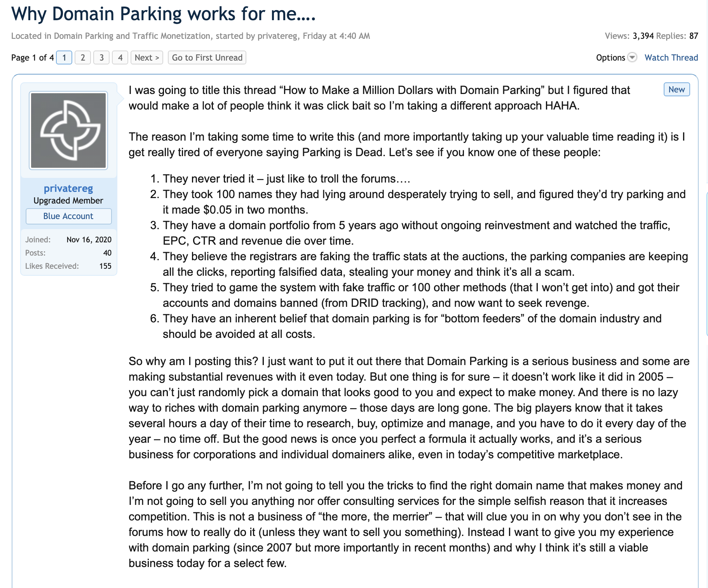Open page 3 of the thread
The width and height of the screenshot is (708, 588).
pos(101,57)
